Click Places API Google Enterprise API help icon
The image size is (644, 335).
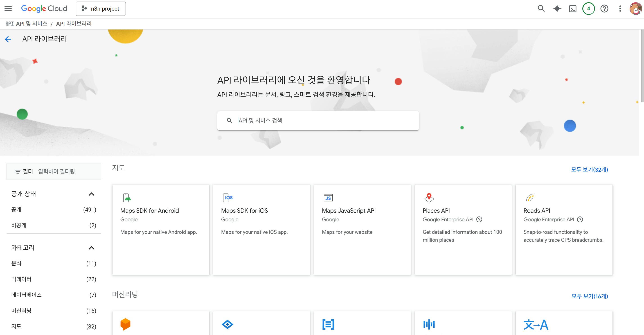pyautogui.click(x=479, y=220)
